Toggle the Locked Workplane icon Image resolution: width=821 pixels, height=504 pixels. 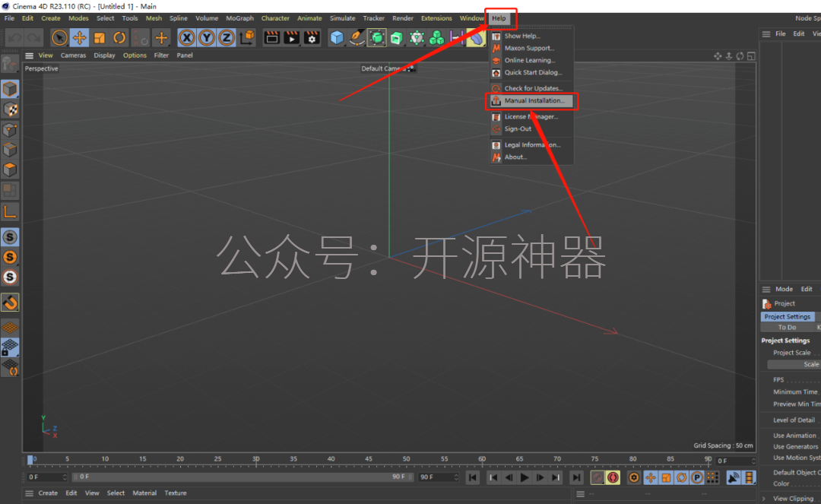pos(10,347)
